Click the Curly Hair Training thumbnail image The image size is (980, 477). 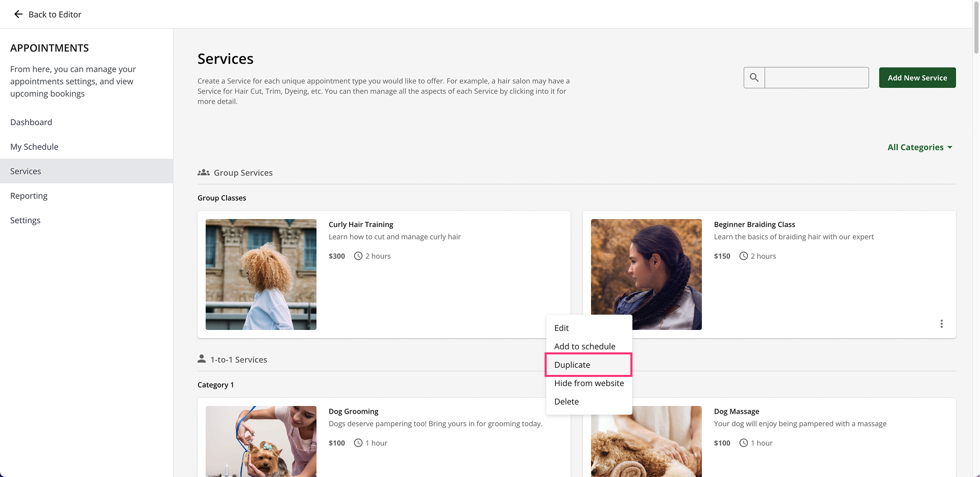click(x=261, y=274)
